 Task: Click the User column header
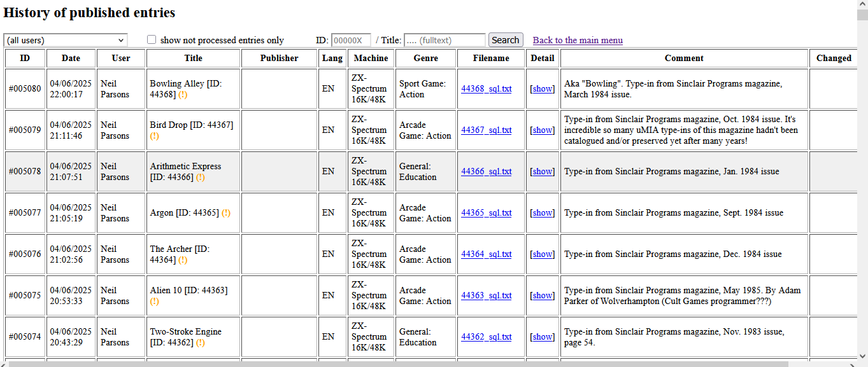point(121,58)
